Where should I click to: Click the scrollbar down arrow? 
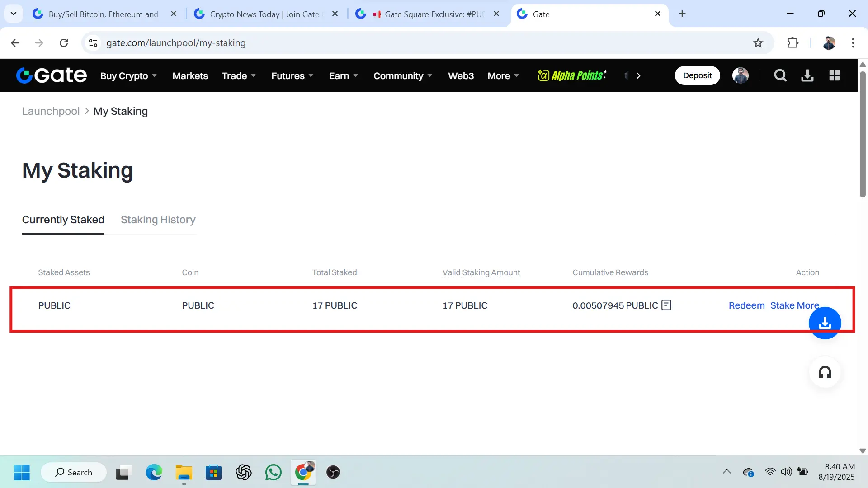pyautogui.click(x=863, y=451)
